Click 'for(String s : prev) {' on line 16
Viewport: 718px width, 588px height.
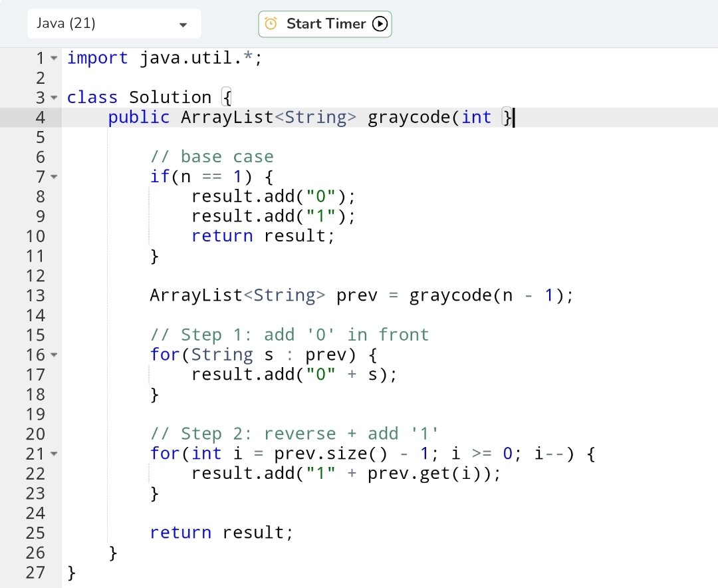[263, 355]
